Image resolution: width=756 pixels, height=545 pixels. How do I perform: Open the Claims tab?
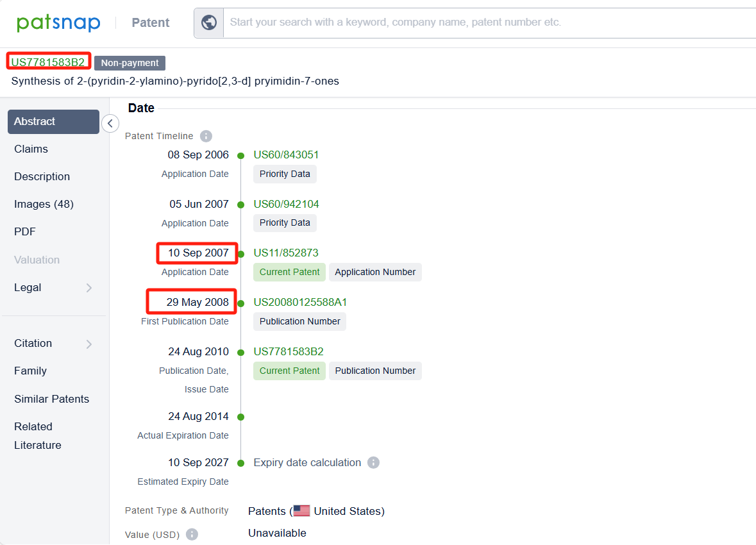pyautogui.click(x=31, y=149)
